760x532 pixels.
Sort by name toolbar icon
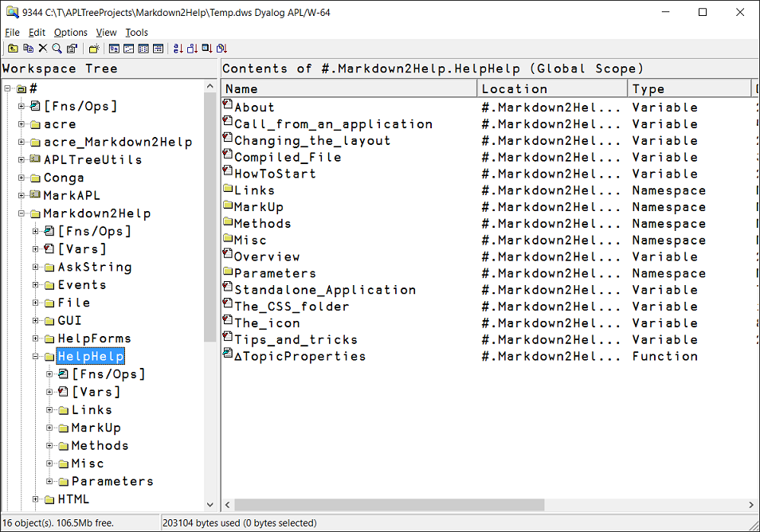coord(178,49)
